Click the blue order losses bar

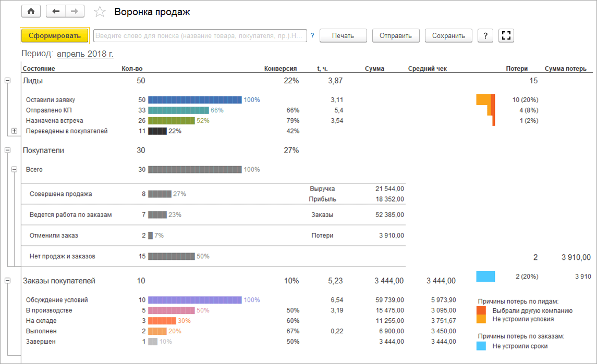[x=485, y=276]
